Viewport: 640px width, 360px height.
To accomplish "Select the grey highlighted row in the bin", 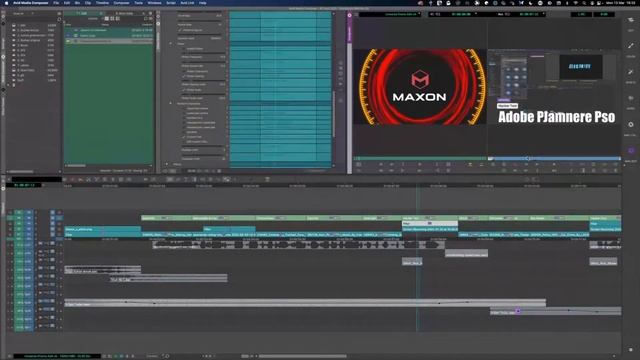I will pos(109,41).
